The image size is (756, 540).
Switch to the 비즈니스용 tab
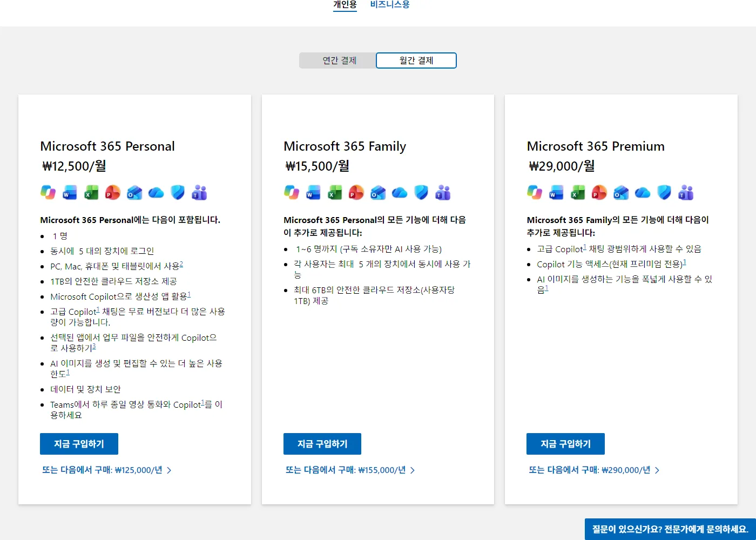(x=390, y=5)
